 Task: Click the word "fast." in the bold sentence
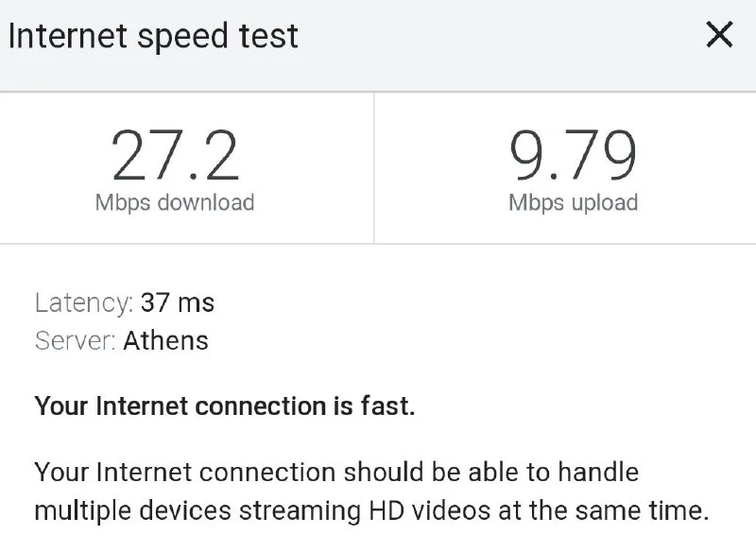click(x=387, y=406)
